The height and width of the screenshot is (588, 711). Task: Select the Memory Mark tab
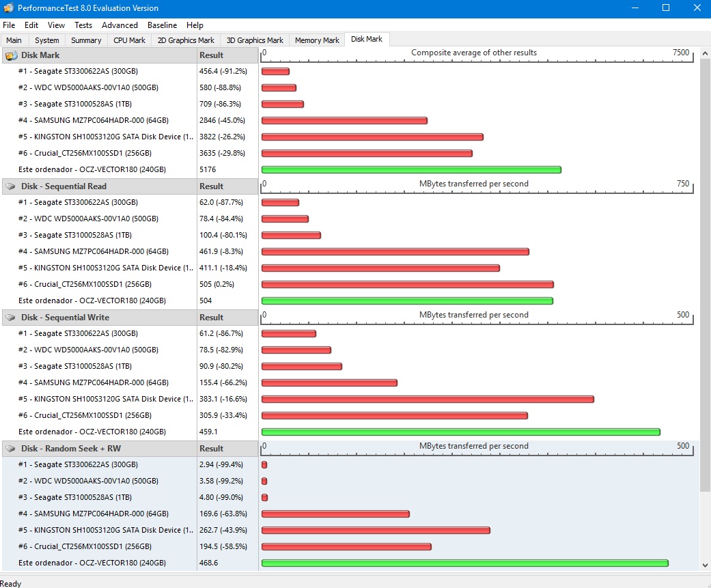317,40
